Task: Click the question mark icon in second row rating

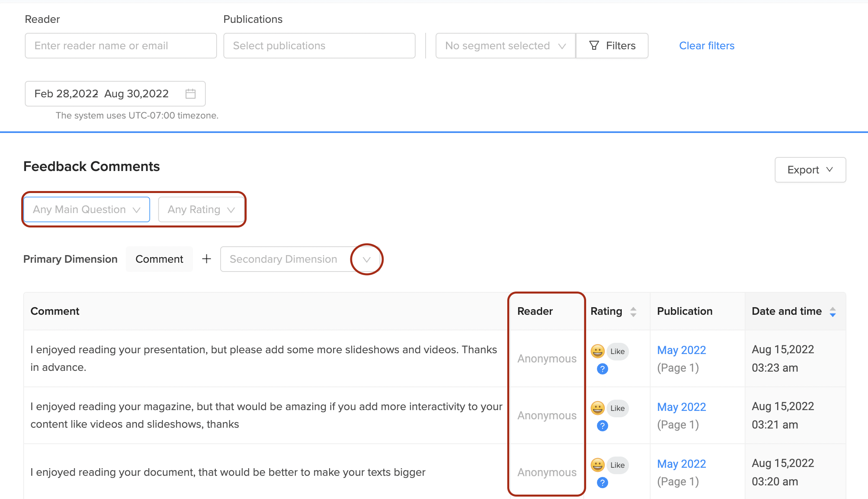Action: tap(602, 426)
